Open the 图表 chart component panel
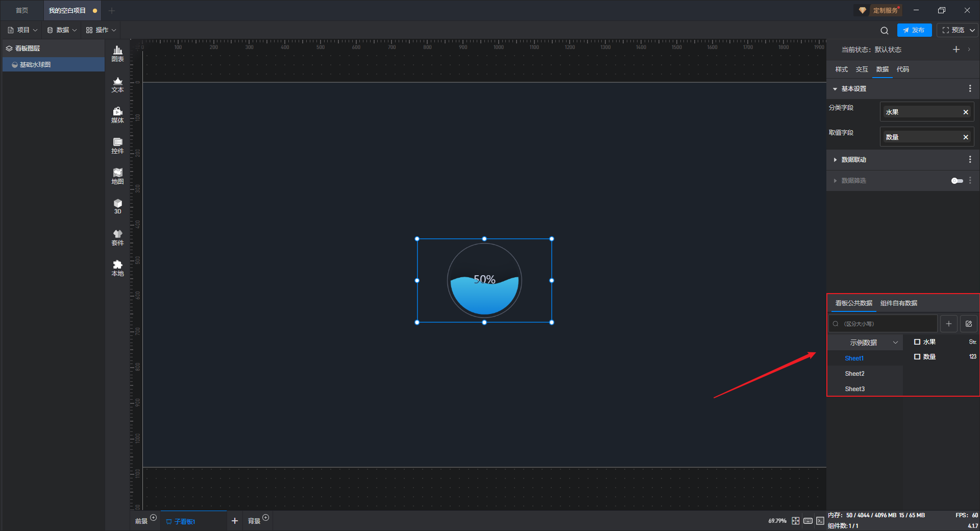This screenshot has width=980, height=531. pos(117,54)
